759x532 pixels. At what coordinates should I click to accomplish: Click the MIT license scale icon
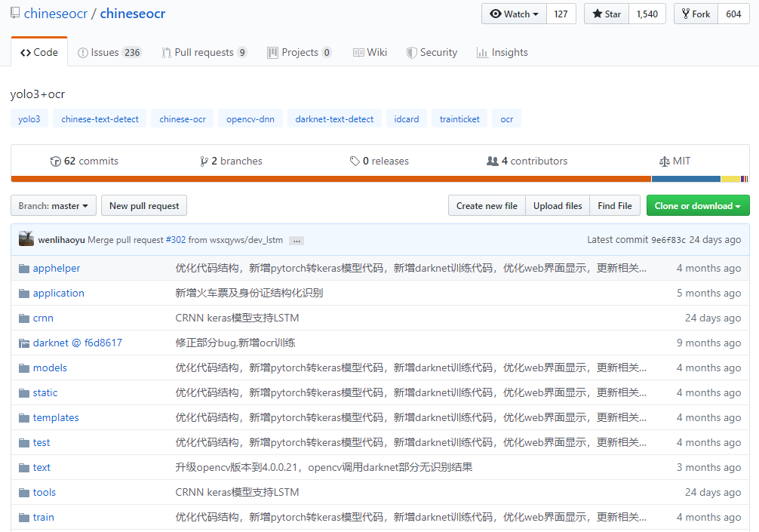pos(664,161)
